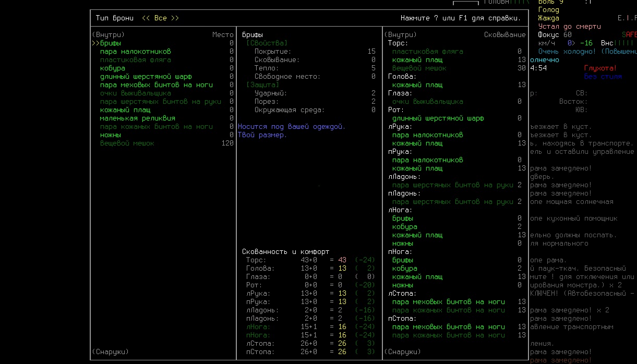Click the << armor type previous arrow
This screenshot has width=637, height=364.
pos(146,18)
